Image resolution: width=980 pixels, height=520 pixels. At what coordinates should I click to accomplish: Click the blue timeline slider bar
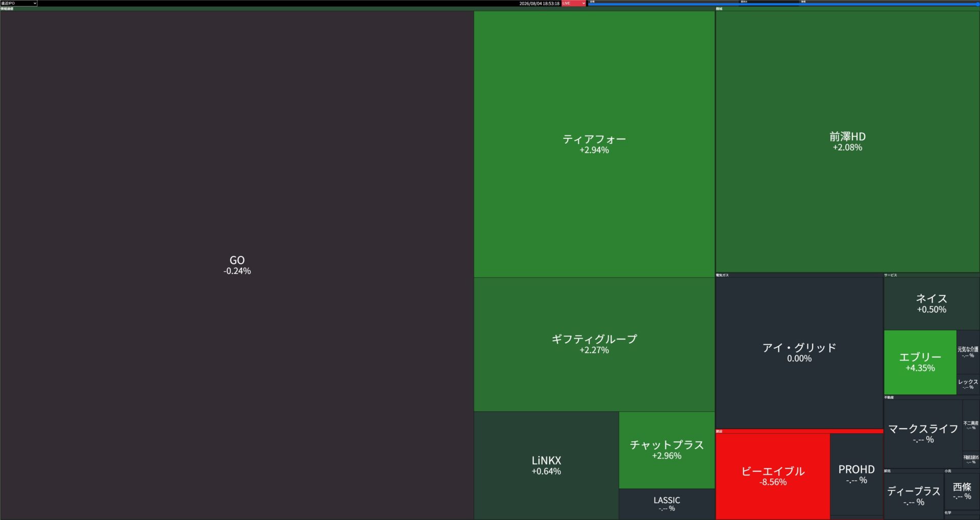[x=783, y=4]
